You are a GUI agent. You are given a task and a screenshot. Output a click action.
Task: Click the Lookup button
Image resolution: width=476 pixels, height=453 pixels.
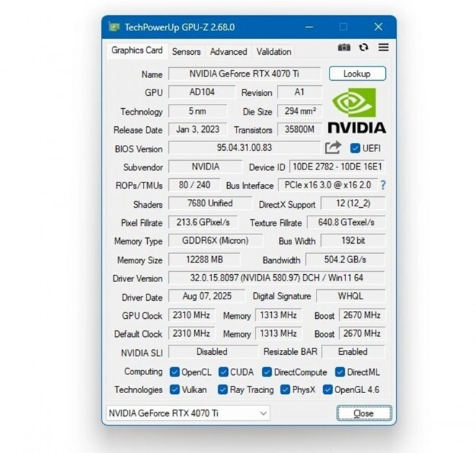click(x=357, y=74)
